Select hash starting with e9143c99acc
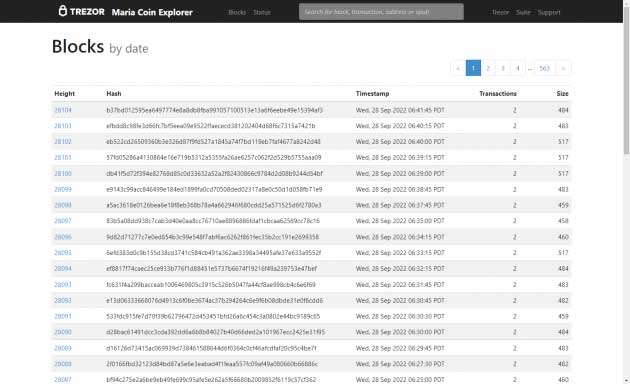The height and width of the screenshot is (384, 630). tap(214, 189)
